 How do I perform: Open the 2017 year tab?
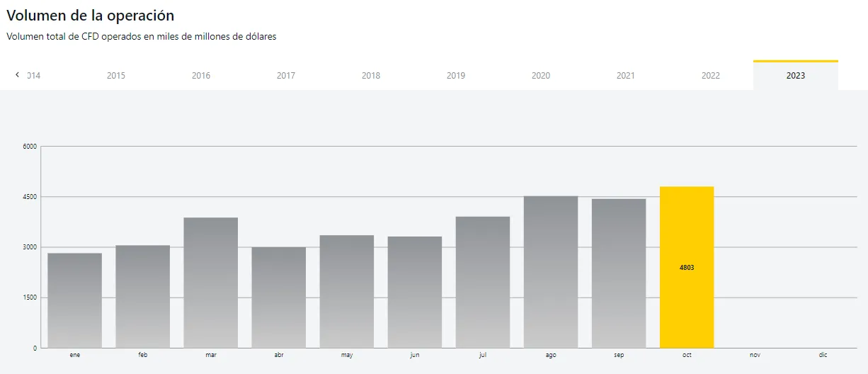[286, 76]
